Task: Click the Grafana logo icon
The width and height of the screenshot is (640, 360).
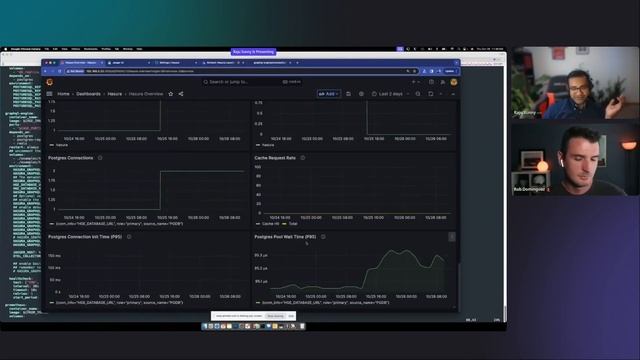Action: 50,82
